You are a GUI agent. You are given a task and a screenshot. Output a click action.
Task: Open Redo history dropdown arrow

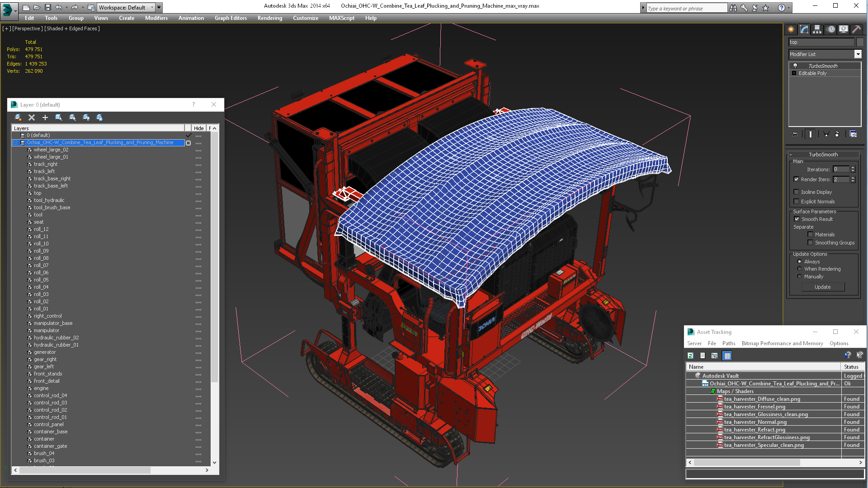click(82, 7)
